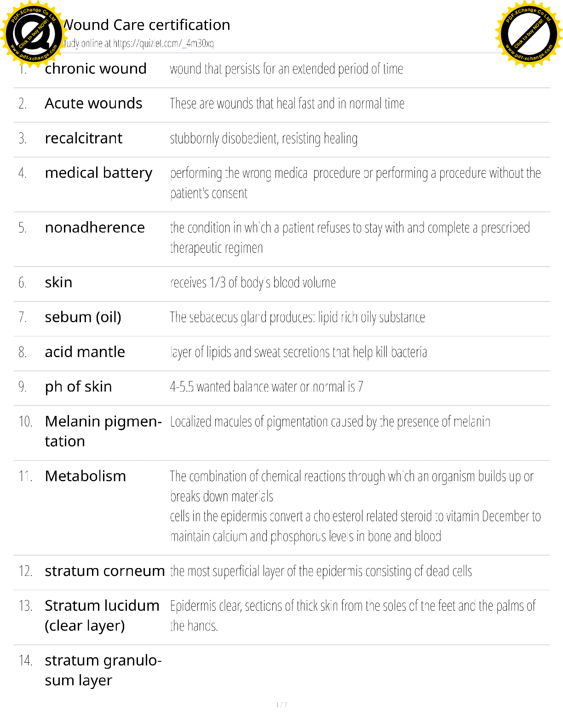The width and height of the screenshot is (563, 728).
Task: Click the 'ph of skin' term
Action: (78, 387)
